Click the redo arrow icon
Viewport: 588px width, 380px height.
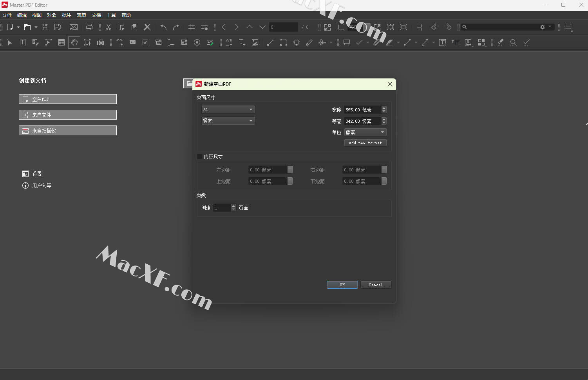pos(176,27)
